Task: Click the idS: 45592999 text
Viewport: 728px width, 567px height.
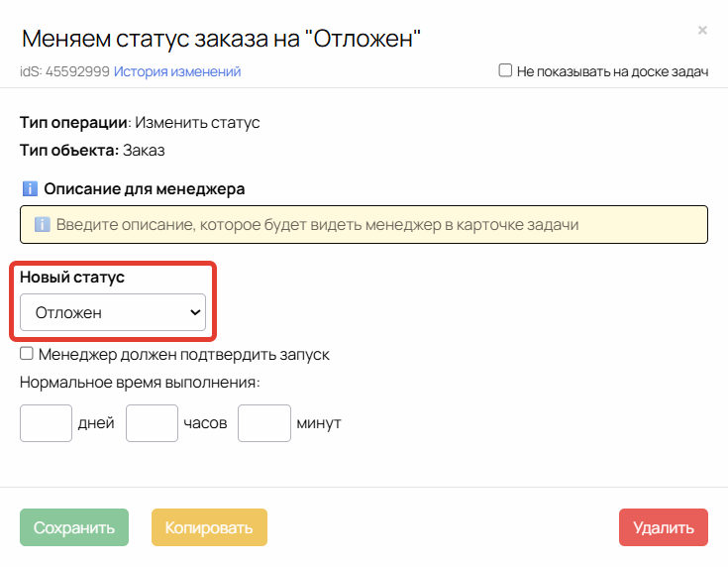Action: (x=64, y=71)
